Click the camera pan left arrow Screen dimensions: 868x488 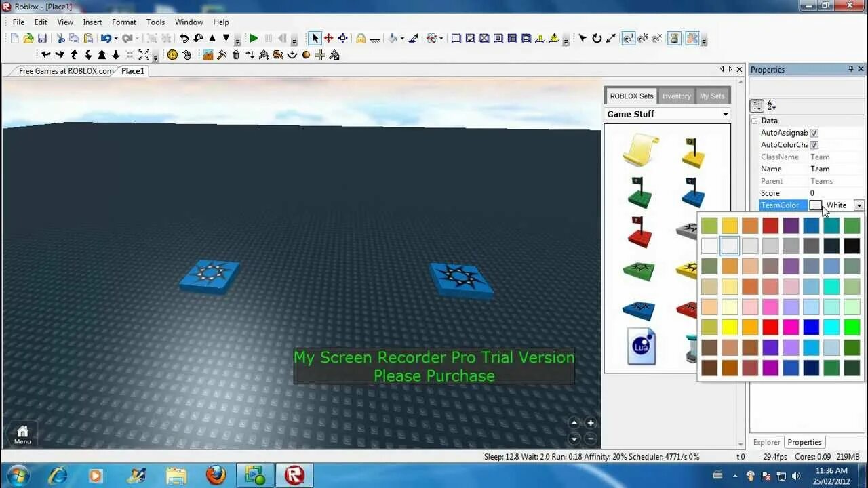click(x=45, y=55)
